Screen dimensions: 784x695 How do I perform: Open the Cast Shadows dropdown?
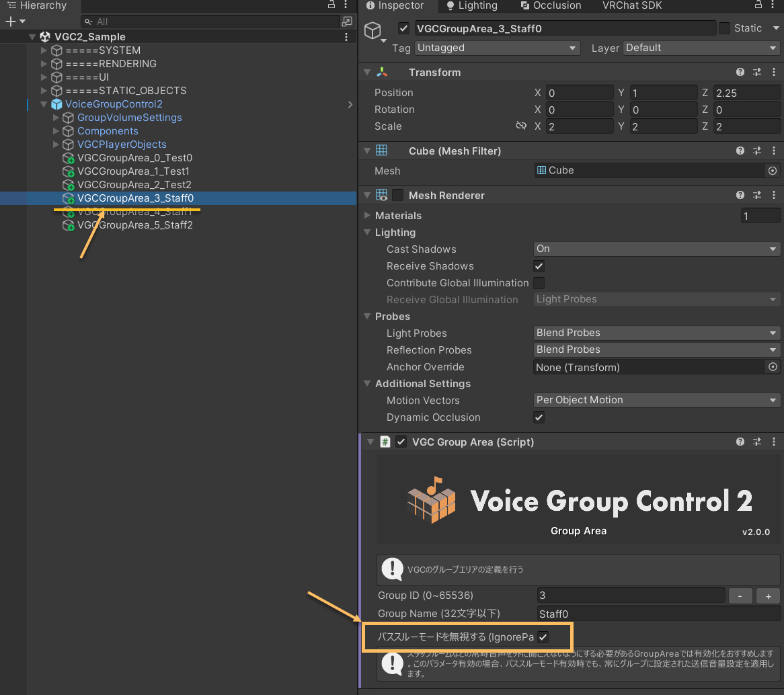(x=656, y=249)
